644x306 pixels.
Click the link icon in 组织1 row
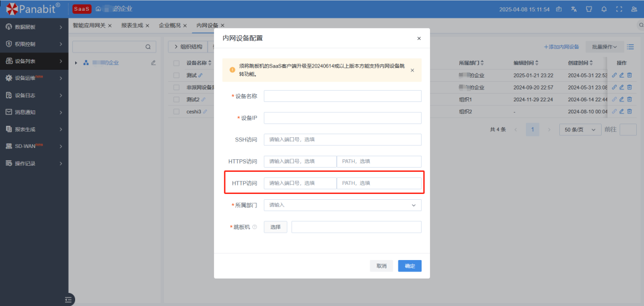[614, 100]
